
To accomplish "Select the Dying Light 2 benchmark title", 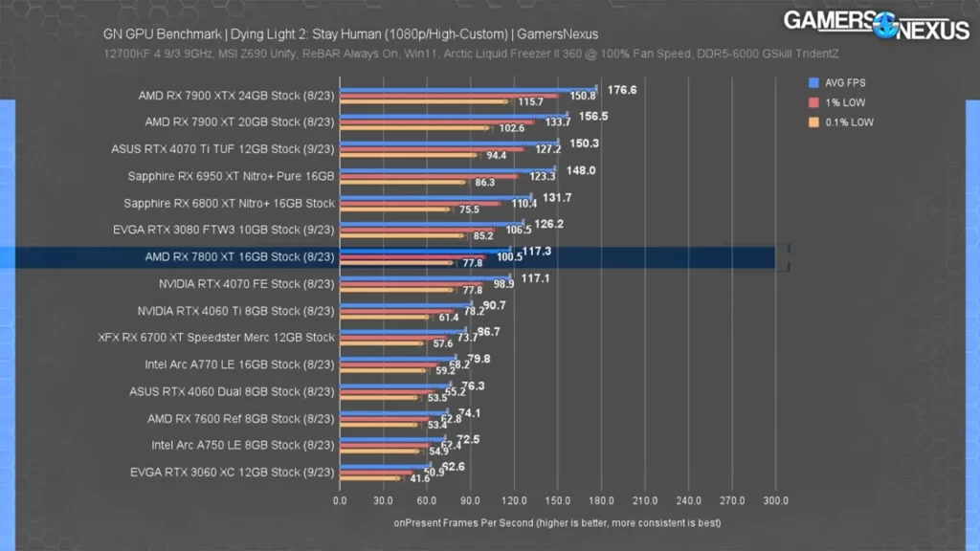I will point(349,33).
